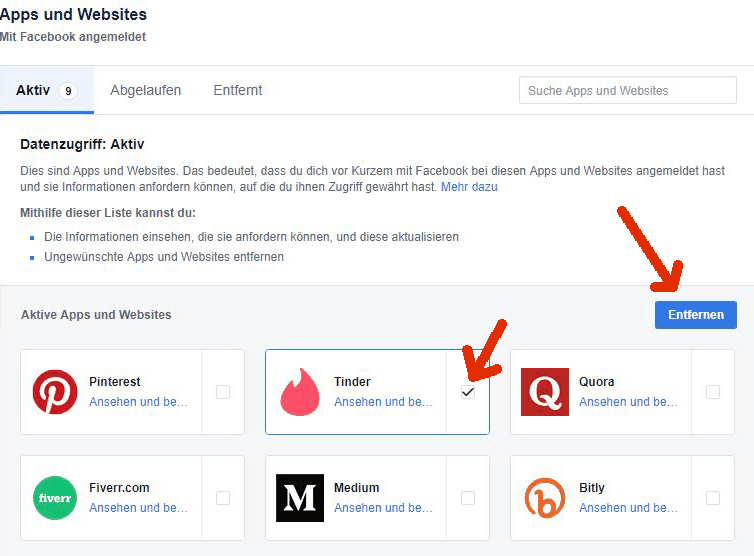Viewport: 754px width, 556px height.
Task: Open Ansehen und bearbeiten link for Tinder
Action: [x=383, y=402]
